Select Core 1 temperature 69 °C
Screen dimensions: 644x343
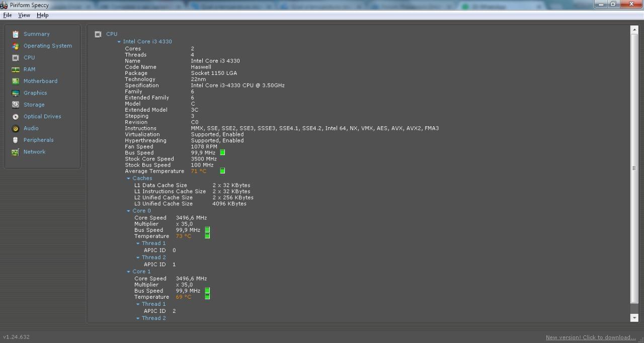pos(184,297)
